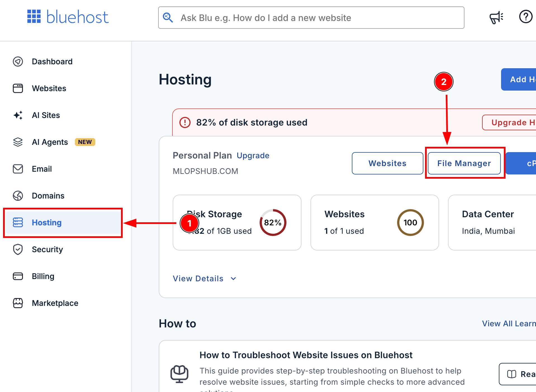Click the bluehost wordmark logo

tap(77, 17)
